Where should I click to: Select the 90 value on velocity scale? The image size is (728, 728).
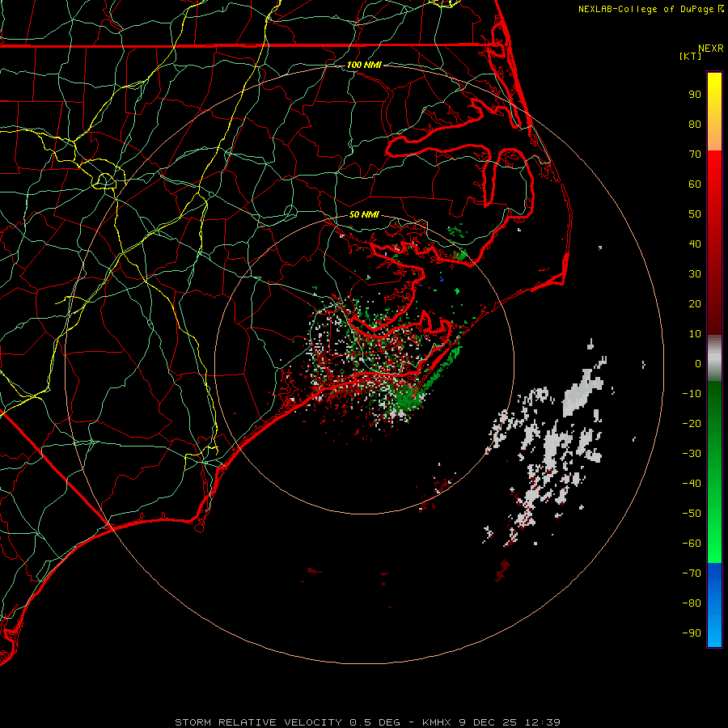coord(695,95)
